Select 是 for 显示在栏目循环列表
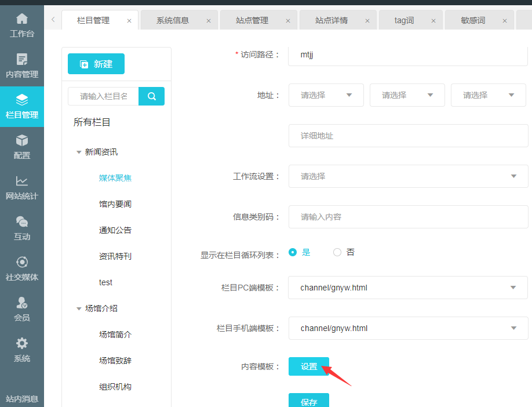Image resolution: width=532 pixels, height=407 pixels. pos(293,252)
